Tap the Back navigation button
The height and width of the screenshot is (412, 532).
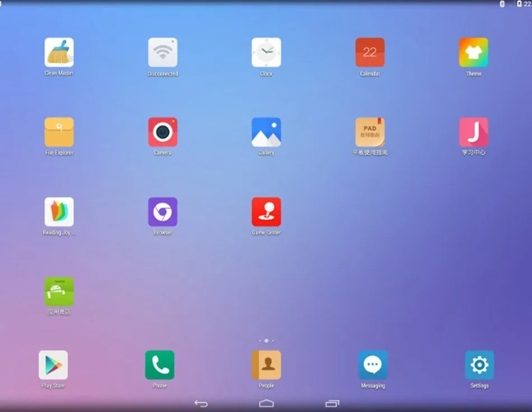201,404
